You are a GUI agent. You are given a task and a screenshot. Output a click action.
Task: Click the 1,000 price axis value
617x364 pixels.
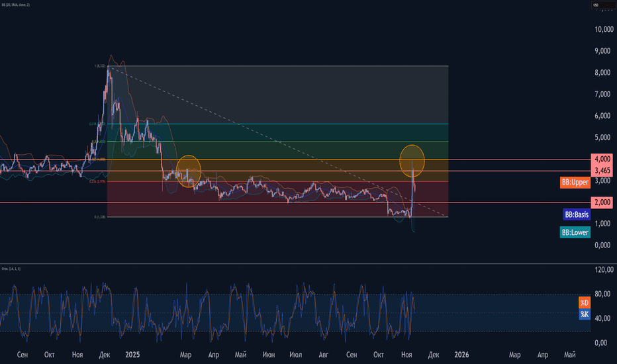pos(602,224)
